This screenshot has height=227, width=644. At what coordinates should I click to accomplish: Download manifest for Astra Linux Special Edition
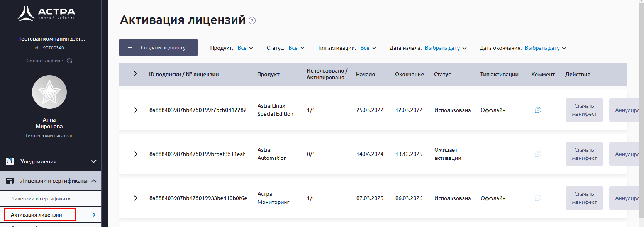(584, 110)
